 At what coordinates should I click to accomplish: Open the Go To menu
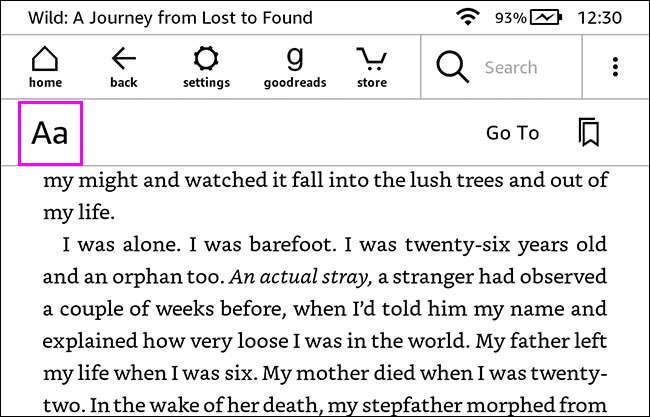click(512, 133)
